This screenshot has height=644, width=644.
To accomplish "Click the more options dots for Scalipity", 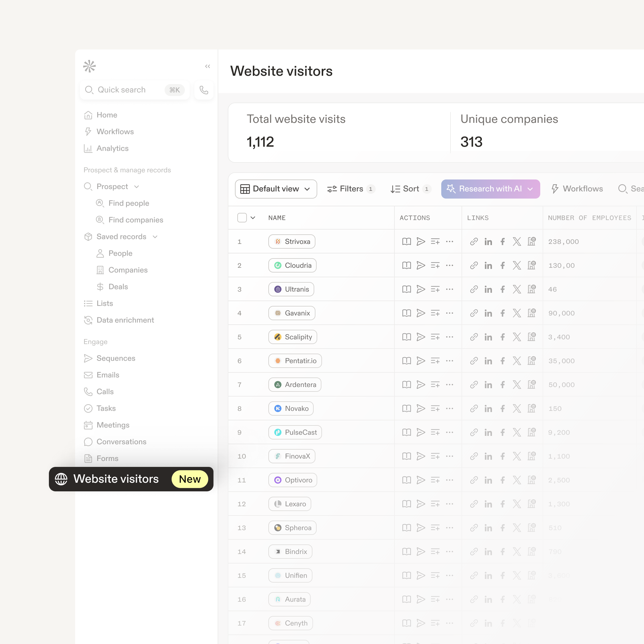I will click(450, 337).
